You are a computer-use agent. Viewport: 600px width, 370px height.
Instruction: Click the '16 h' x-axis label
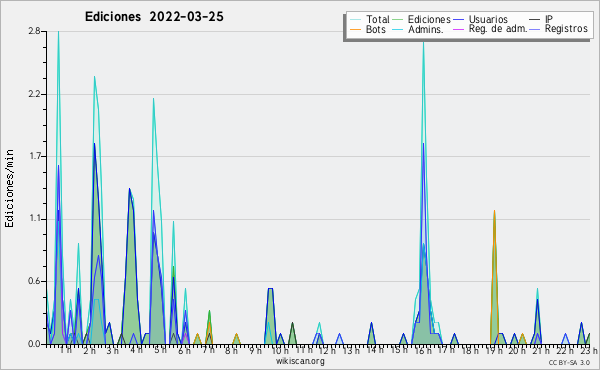(423, 350)
